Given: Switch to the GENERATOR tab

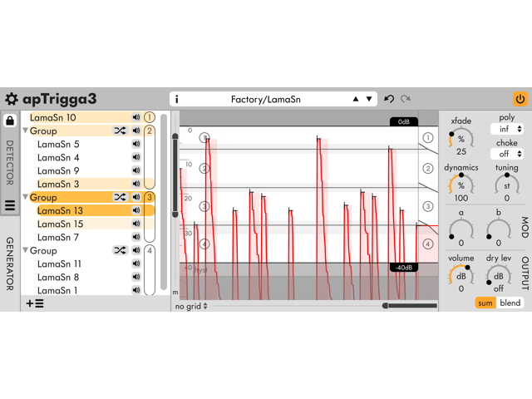Looking at the screenshot, I should (10, 264).
